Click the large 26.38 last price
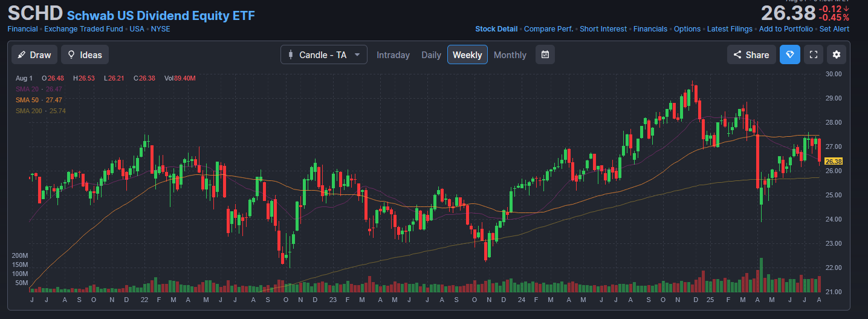 788,13
